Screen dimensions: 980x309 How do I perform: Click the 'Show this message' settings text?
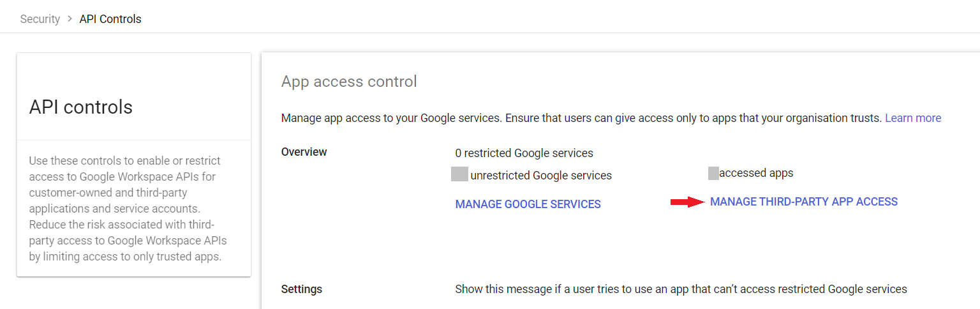(681, 289)
